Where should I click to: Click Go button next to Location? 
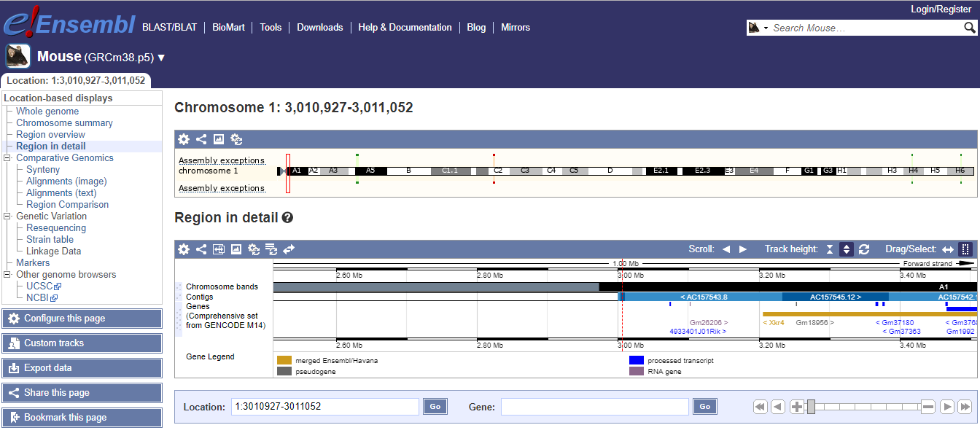point(435,407)
